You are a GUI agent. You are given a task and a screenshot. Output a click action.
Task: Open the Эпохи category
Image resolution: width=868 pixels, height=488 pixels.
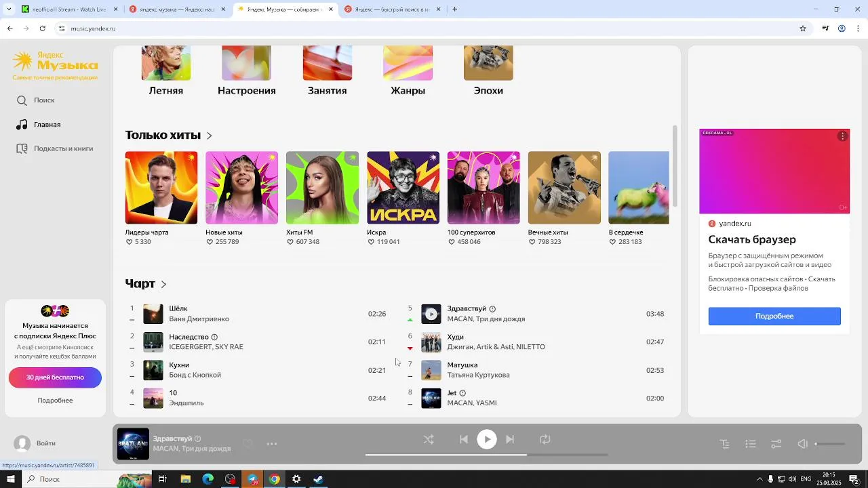tap(488, 71)
